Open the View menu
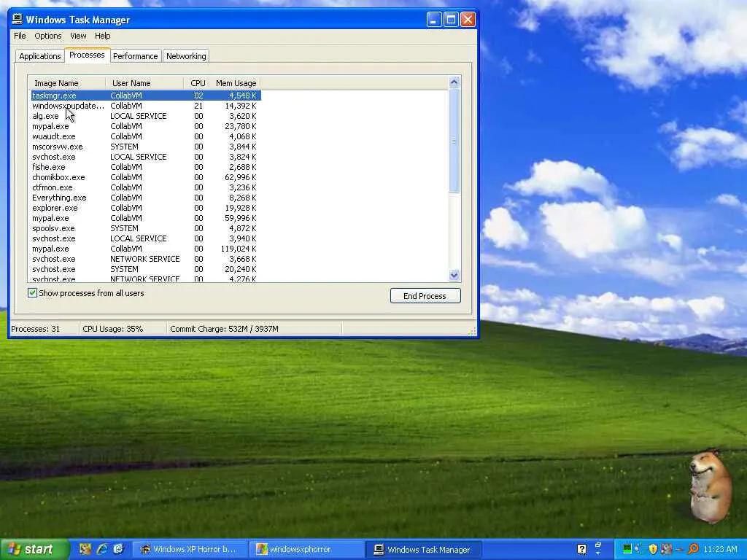The width and height of the screenshot is (747, 560). click(78, 36)
